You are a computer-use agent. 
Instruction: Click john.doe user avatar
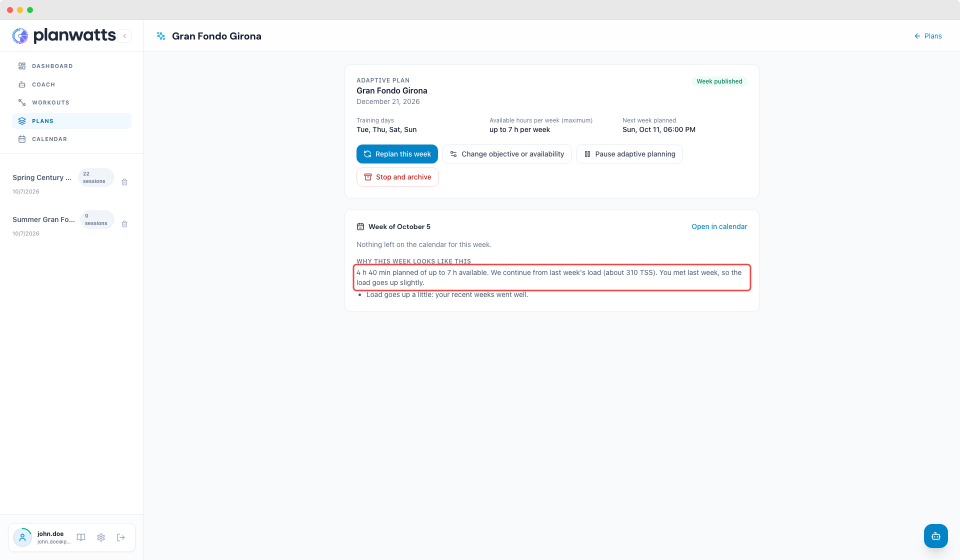point(22,537)
